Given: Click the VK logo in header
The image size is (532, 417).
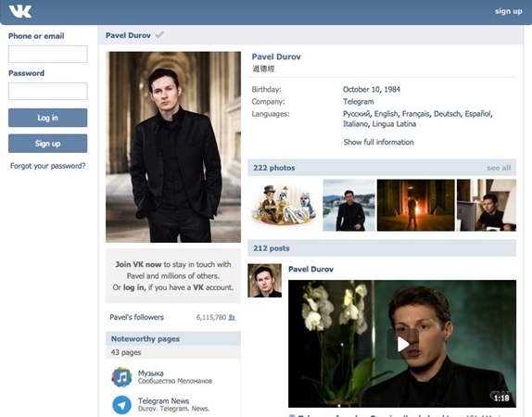Looking at the screenshot, I should [20, 11].
